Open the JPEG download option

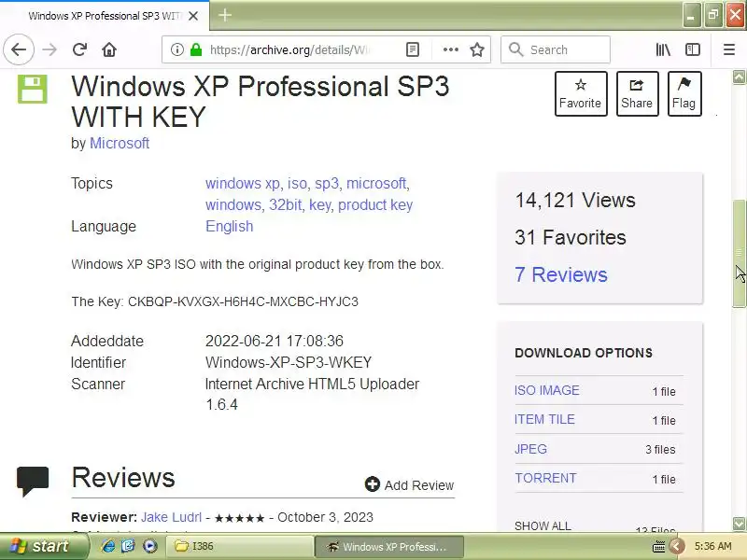[x=530, y=449]
